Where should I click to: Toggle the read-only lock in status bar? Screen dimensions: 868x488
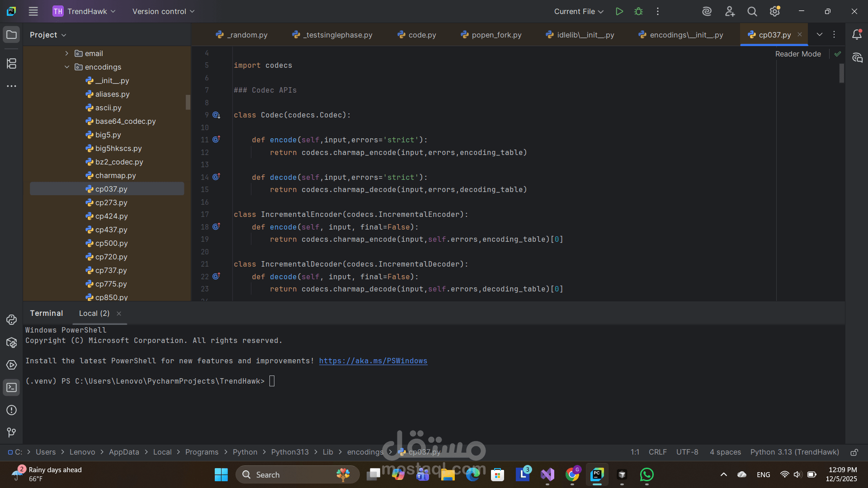click(x=854, y=452)
